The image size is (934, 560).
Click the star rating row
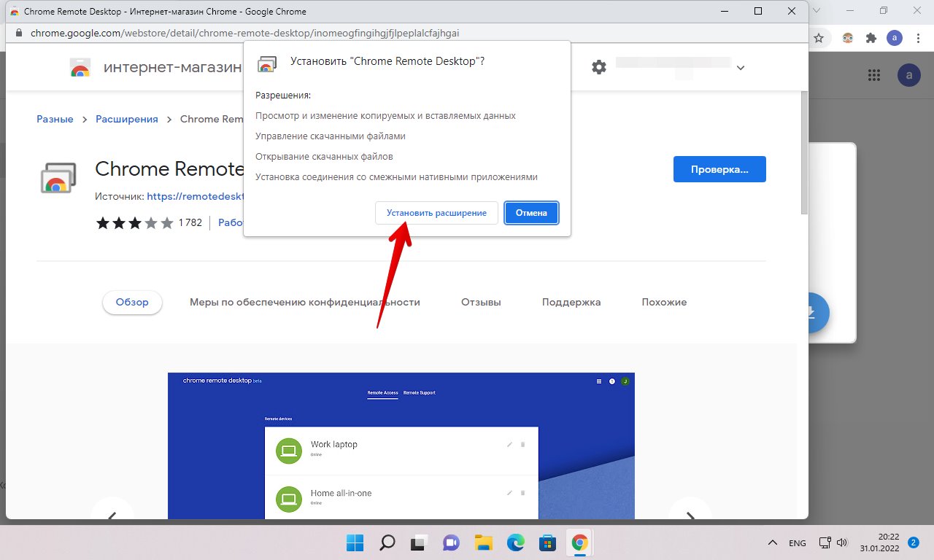click(x=135, y=222)
